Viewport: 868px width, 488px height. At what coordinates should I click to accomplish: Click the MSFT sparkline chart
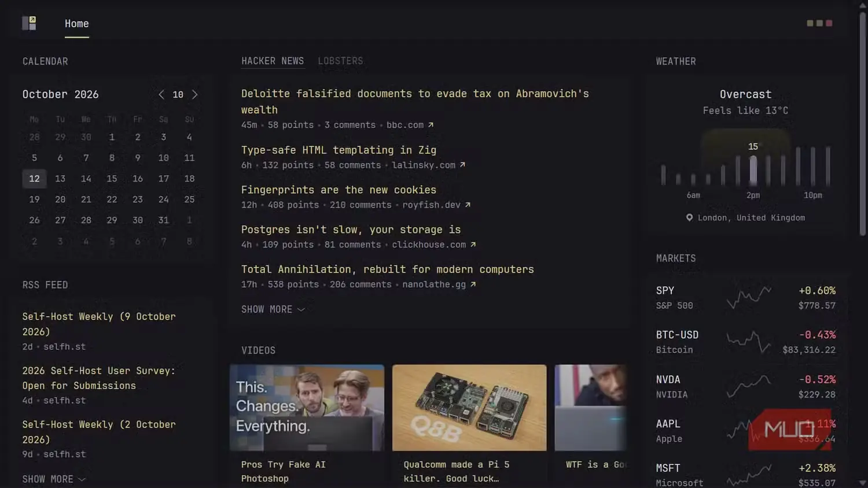click(749, 475)
